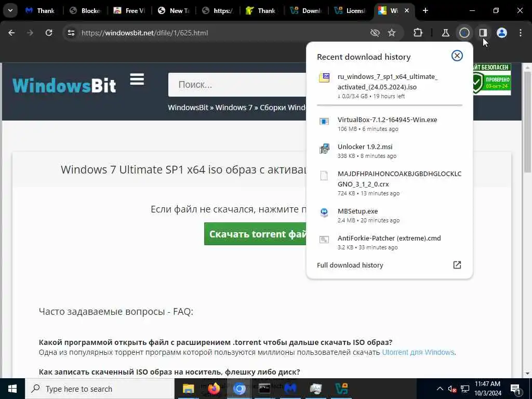The height and width of the screenshot is (399, 532).
Task: Add a new browser tab
Action: click(425, 10)
